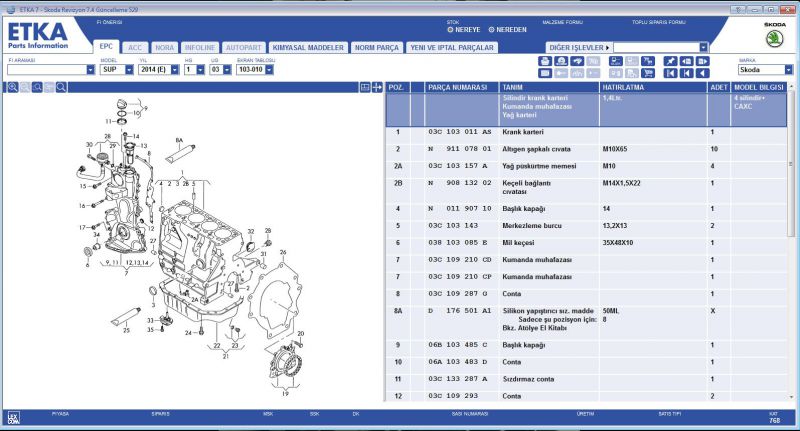This screenshot has height=431, width=800.
Task: Click parts list scrollbar down arrow
Action: [791, 397]
